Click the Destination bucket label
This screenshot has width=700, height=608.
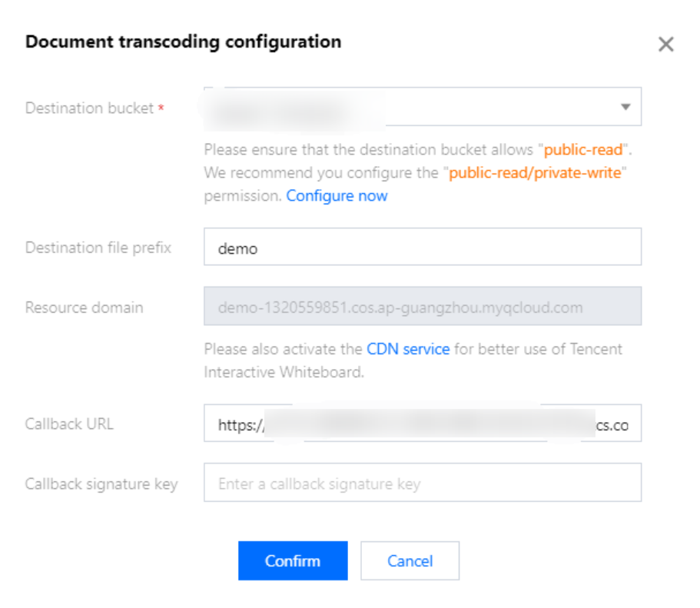[x=89, y=108]
